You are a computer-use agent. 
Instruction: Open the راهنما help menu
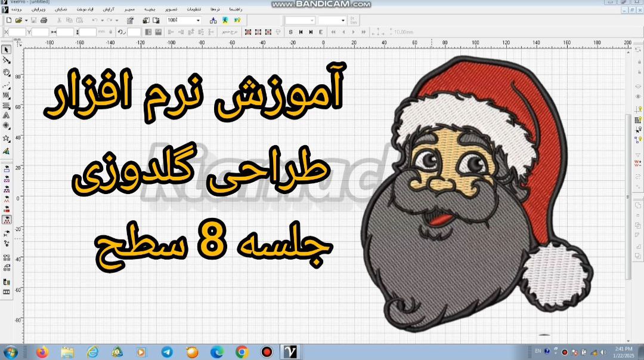coord(236,10)
